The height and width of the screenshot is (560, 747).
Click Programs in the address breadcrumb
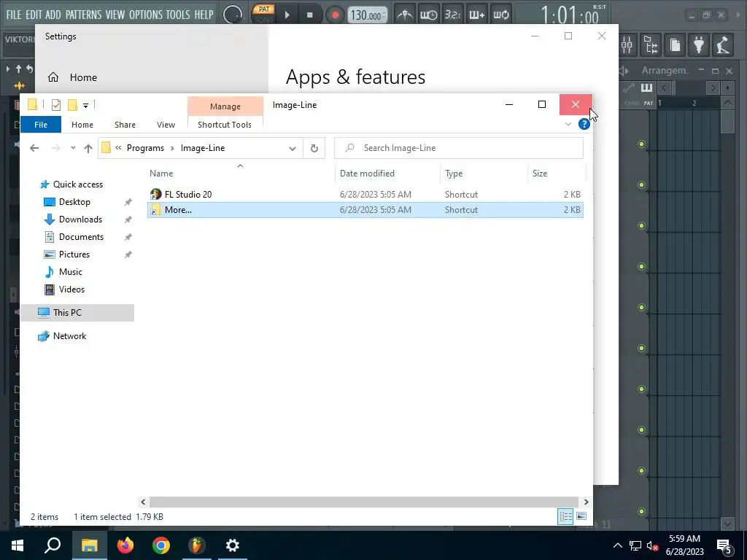tap(145, 148)
